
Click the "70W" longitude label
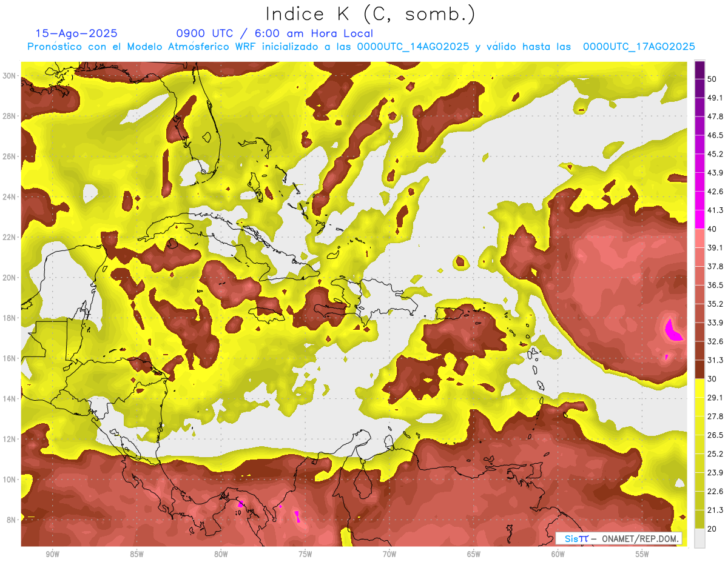(389, 554)
